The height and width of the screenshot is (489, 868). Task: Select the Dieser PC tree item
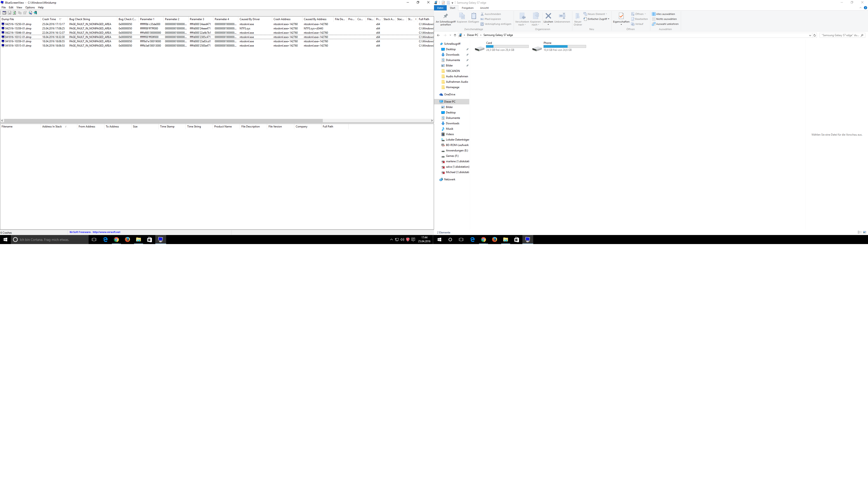click(450, 102)
